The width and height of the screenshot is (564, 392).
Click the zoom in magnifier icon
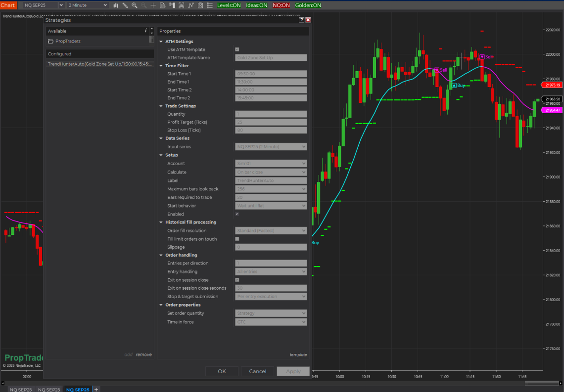[x=135, y=5]
